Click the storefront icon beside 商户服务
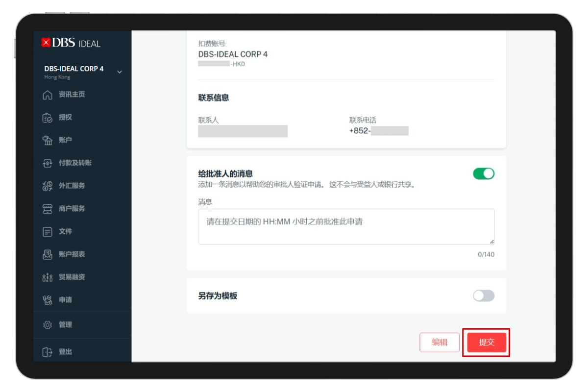 point(48,209)
